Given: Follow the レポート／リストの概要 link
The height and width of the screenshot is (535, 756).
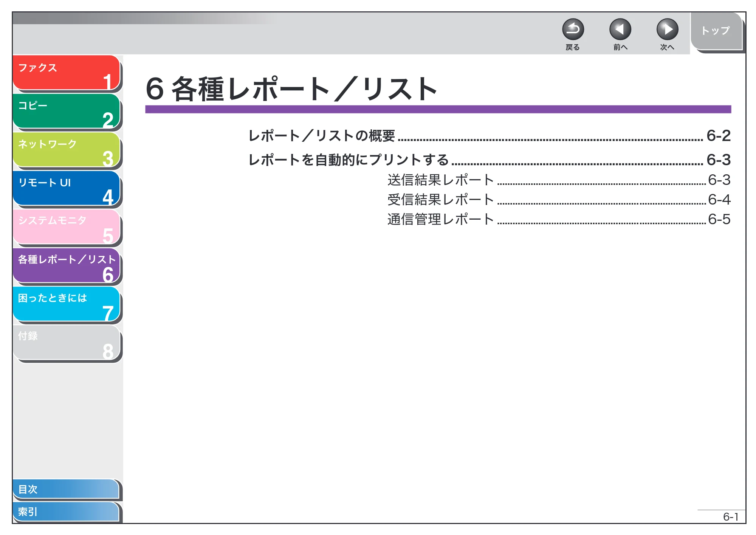Looking at the screenshot, I should click(490, 136).
